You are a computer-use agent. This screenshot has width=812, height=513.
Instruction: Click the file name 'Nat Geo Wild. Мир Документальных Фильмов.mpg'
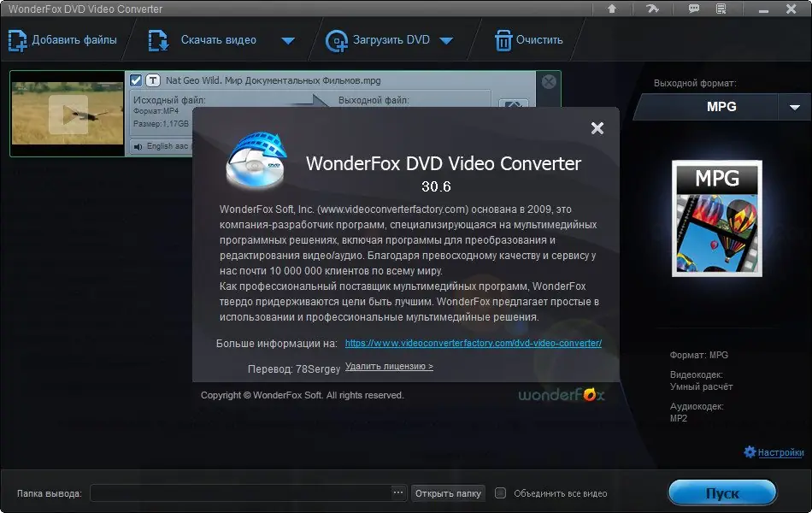coord(273,80)
